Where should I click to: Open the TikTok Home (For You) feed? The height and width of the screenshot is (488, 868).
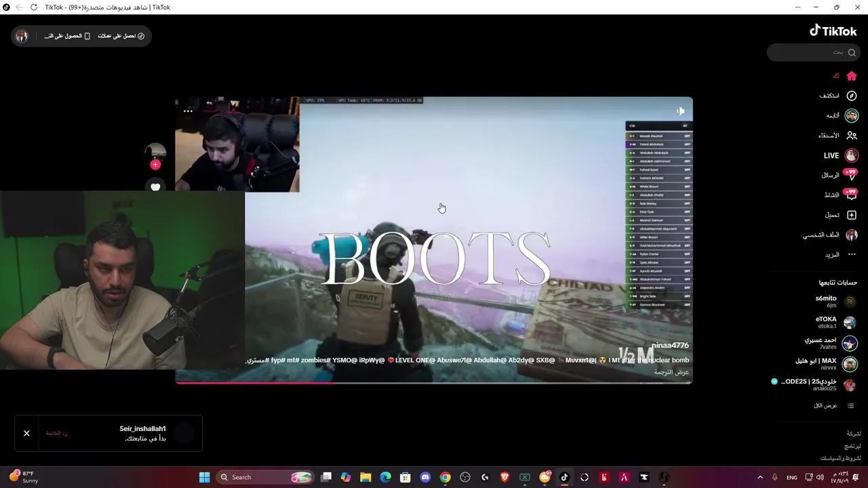852,76
